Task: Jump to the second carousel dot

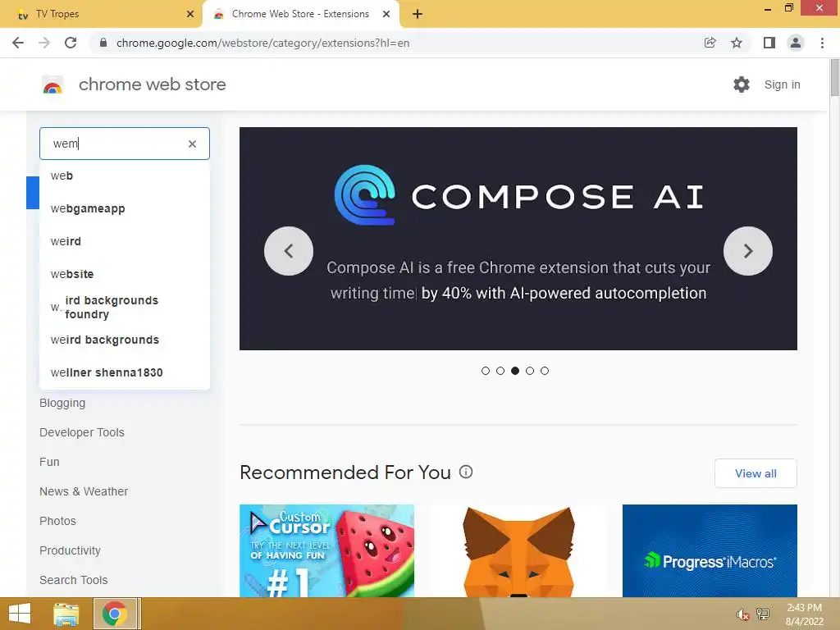Action: tap(500, 371)
